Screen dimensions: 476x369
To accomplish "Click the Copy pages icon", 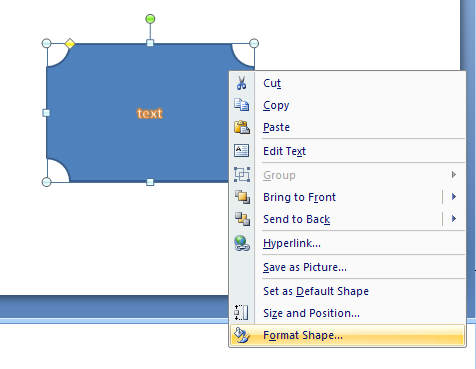I will click(242, 105).
